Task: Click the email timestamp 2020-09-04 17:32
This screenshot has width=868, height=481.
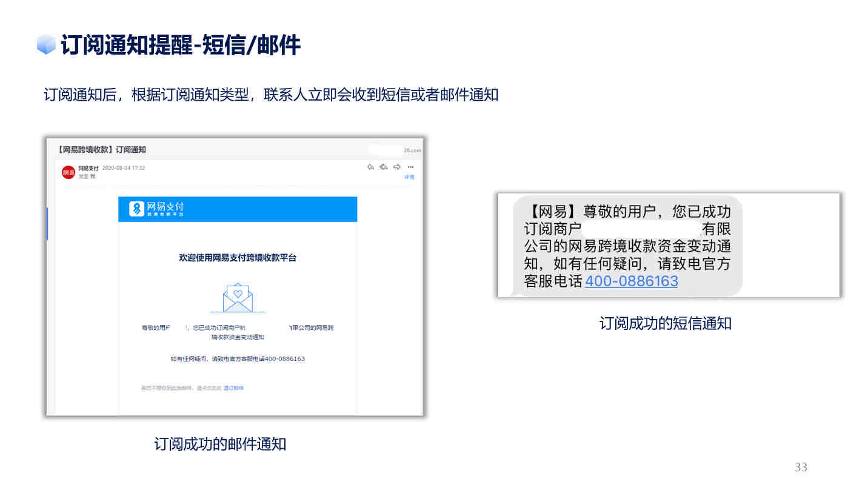Action: tap(124, 168)
